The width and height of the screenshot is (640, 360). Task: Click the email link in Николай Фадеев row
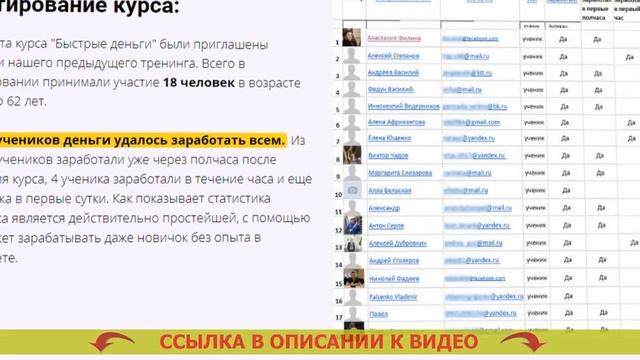[x=475, y=279]
